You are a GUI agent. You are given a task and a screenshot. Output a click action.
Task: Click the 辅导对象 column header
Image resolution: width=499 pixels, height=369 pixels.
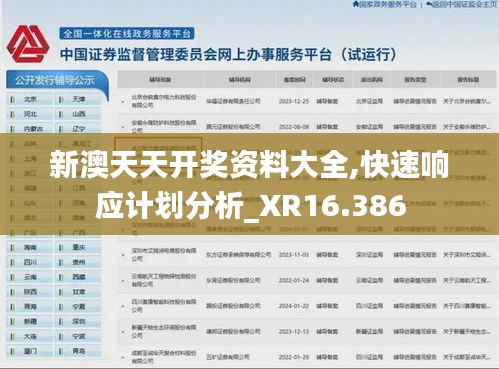(x=160, y=80)
